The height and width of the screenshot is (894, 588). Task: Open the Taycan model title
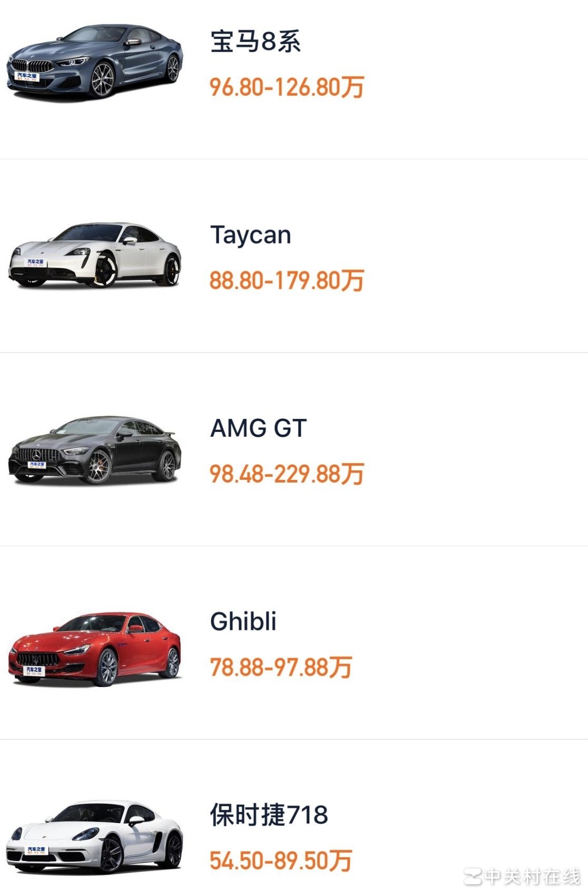[x=250, y=235]
